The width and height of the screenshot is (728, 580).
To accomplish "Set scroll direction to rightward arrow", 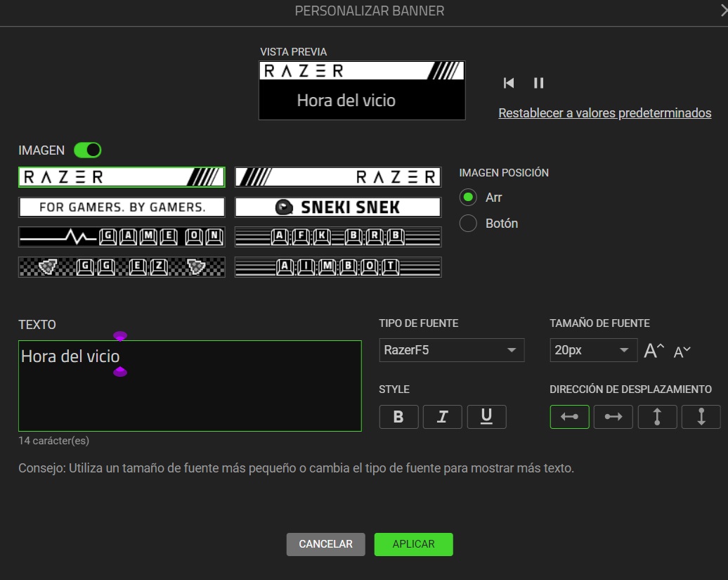I will pos(613,417).
